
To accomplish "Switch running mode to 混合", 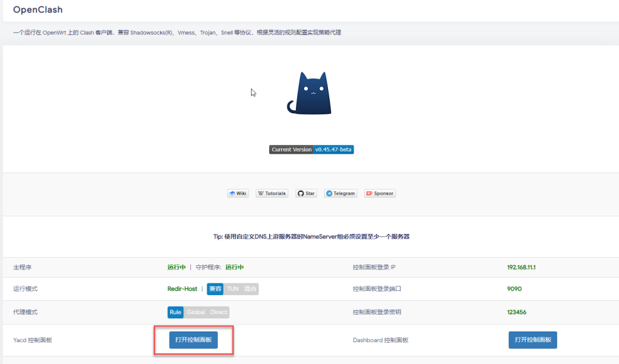I will (250, 289).
